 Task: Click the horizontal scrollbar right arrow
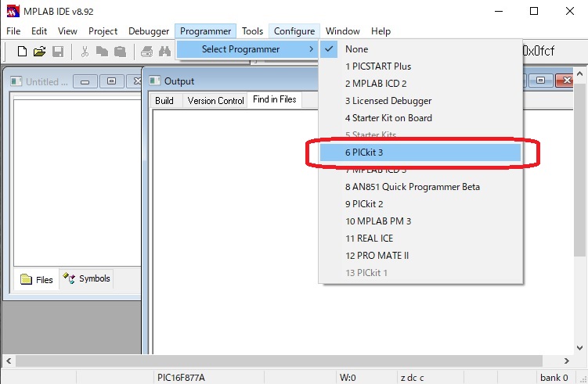pos(567,361)
